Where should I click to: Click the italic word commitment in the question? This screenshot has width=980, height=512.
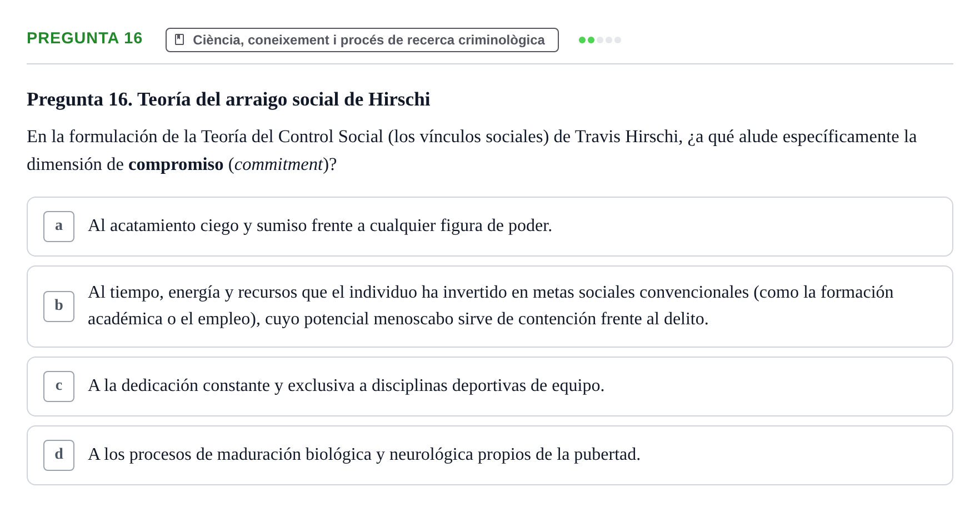click(x=278, y=164)
